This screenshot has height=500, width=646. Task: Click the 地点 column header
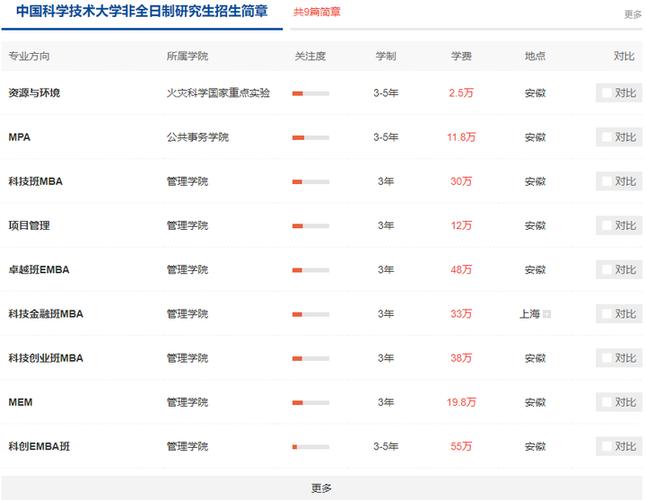coord(535,56)
